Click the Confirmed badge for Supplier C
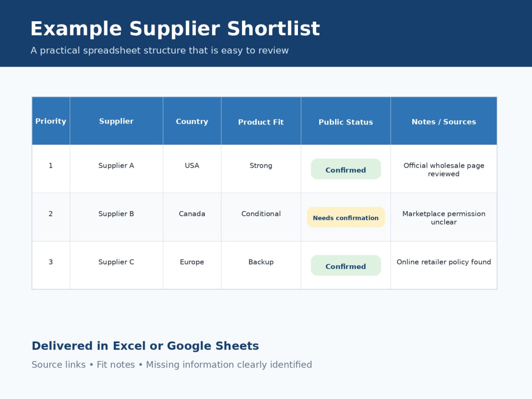Viewport: 532px width, 399px height. [346, 265]
